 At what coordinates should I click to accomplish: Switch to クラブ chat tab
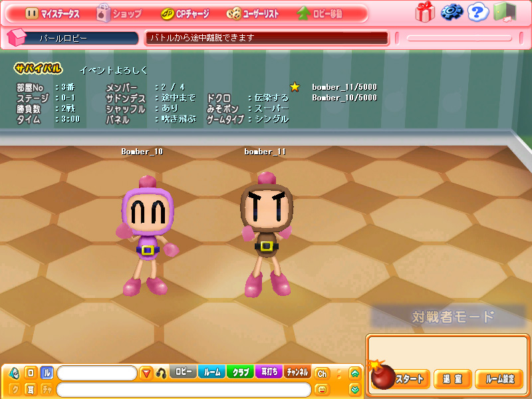241,372
